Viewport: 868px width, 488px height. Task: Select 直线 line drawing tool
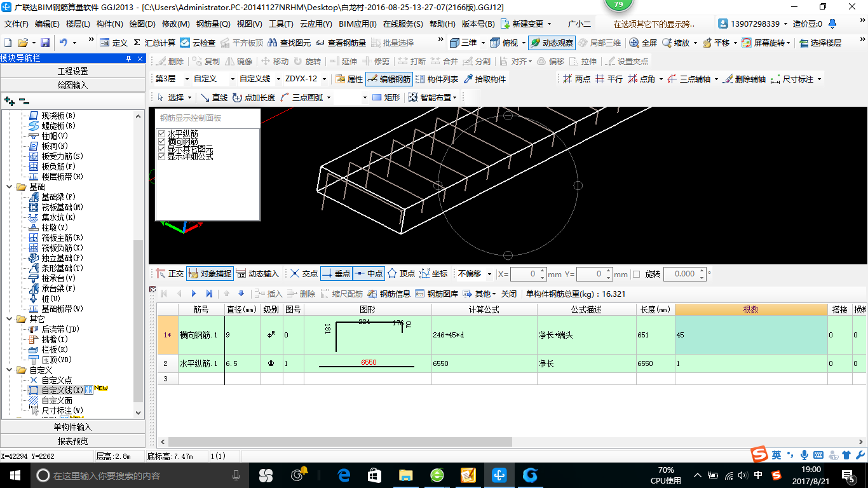214,97
